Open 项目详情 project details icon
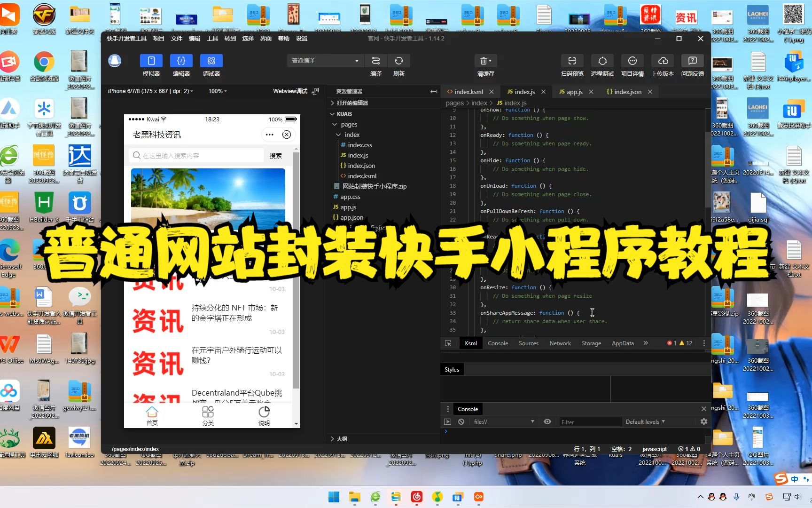 632,61
